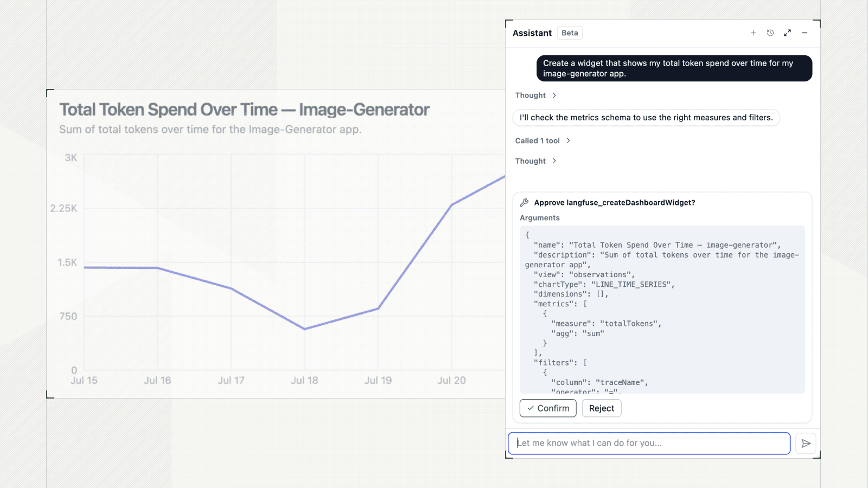Focus the 'Let me know what I can do' input
Screen dimensions: 868x488
[x=649, y=444]
